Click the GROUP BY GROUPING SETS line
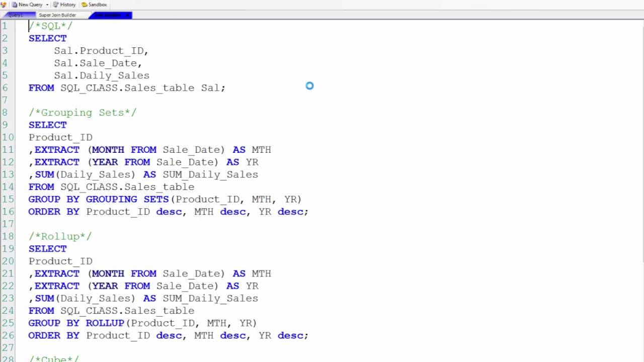Screen dimensions: 644x362 click(165, 199)
